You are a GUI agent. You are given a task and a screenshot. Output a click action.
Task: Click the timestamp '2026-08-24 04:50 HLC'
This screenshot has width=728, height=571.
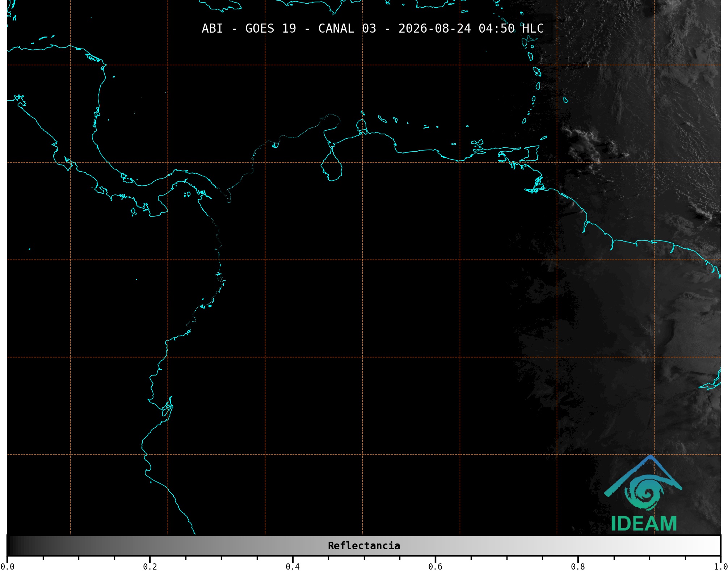coord(471,29)
